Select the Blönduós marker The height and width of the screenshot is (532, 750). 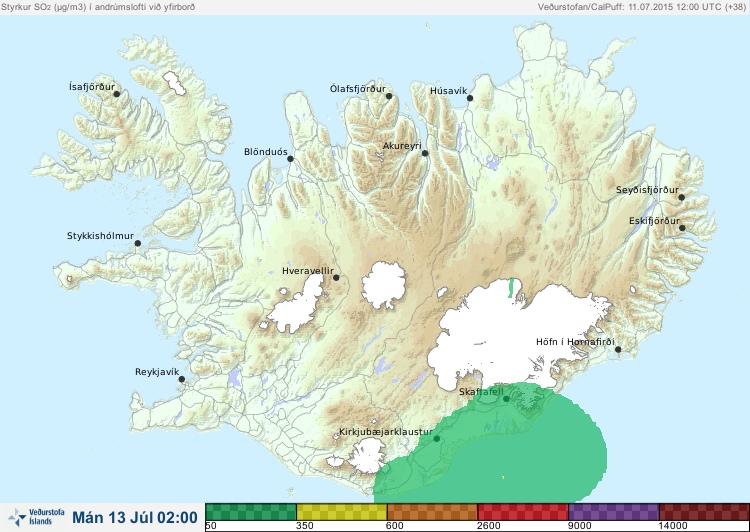pos(290,159)
